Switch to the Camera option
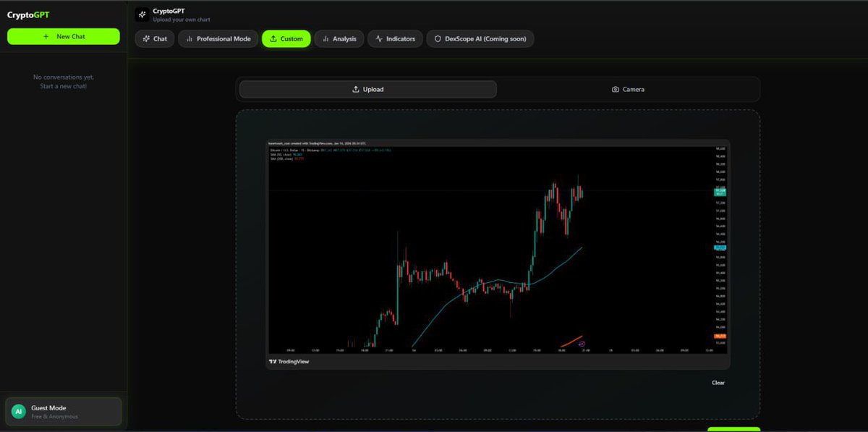868x432 pixels. pos(628,89)
